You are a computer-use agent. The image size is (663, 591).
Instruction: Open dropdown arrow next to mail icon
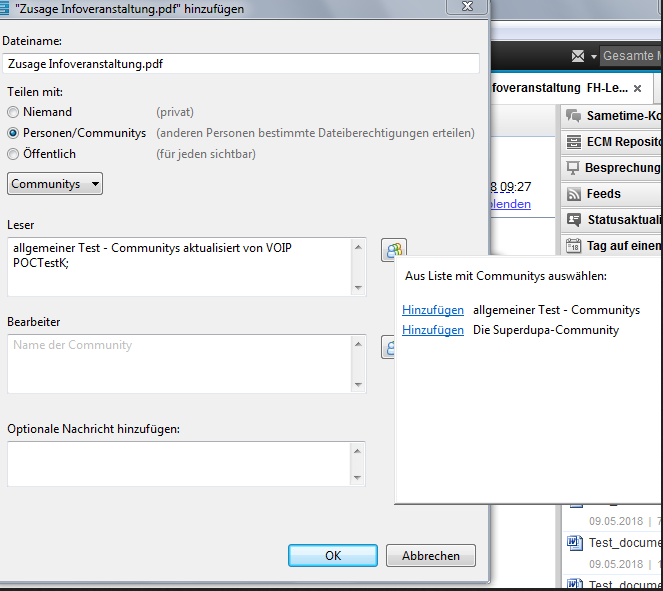pos(593,56)
